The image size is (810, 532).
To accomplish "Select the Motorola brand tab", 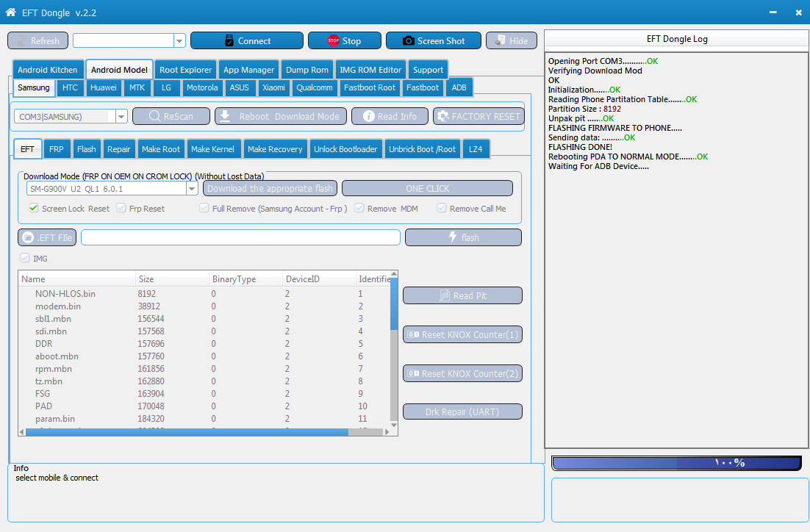I will [x=202, y=87].
